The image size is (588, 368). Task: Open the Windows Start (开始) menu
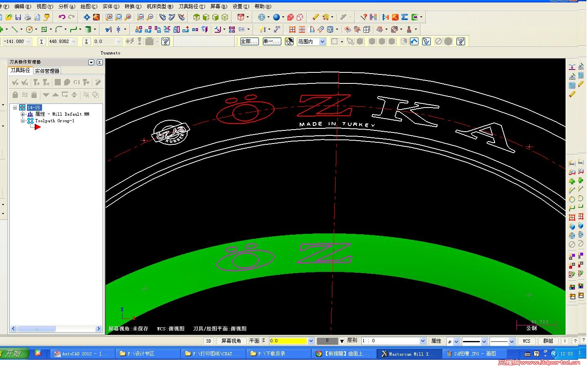coord(15,353)
